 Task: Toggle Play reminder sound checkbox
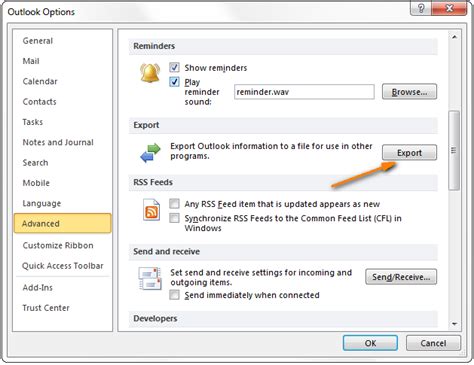click(174, 82)
